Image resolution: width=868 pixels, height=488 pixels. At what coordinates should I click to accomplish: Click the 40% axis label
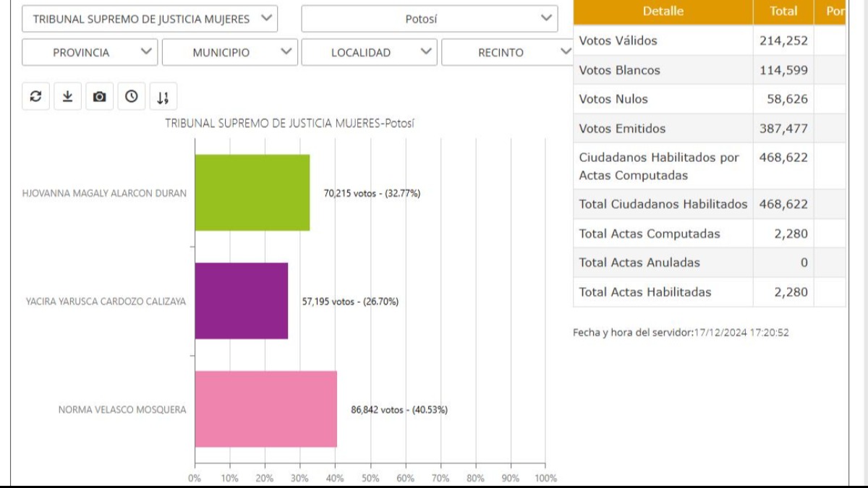click(x=335, y=478)
